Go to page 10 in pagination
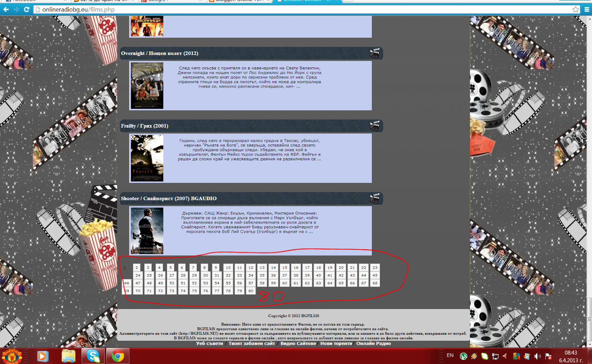The image size is (592, 364). click(228, 268)
